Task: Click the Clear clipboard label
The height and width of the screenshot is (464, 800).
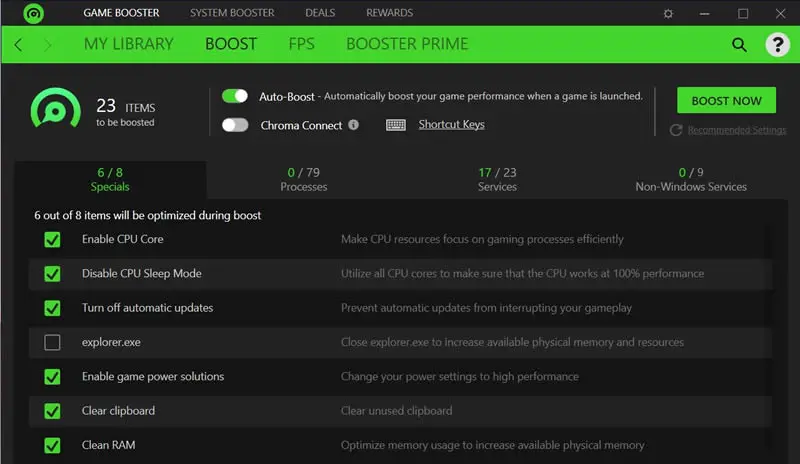Action: (x=118, y=411)
